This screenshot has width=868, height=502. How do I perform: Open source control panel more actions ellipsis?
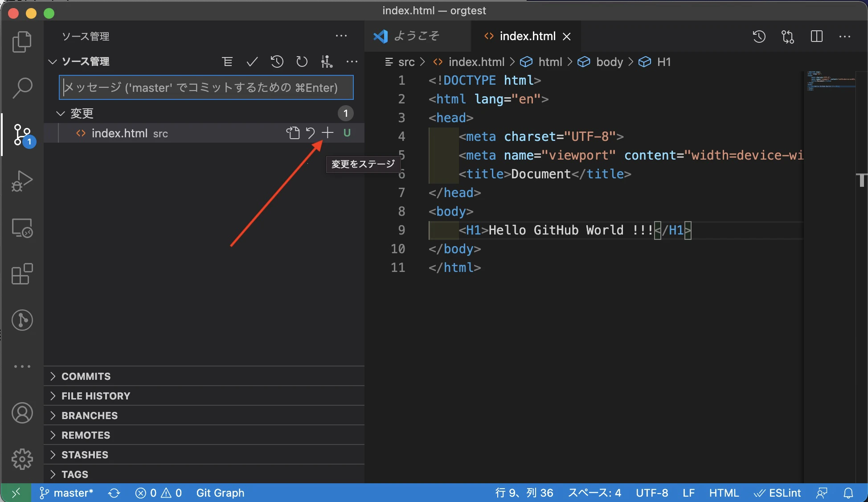(341, 36)
